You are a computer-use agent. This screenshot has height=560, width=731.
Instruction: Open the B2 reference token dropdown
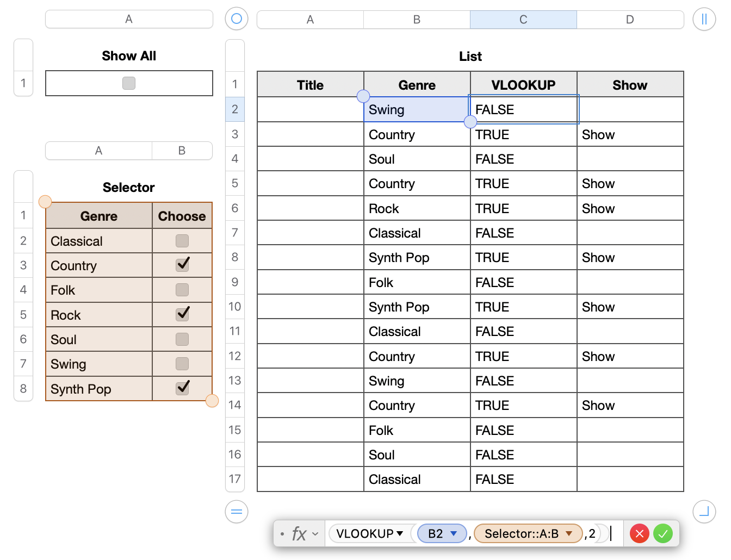click(454, 533)
